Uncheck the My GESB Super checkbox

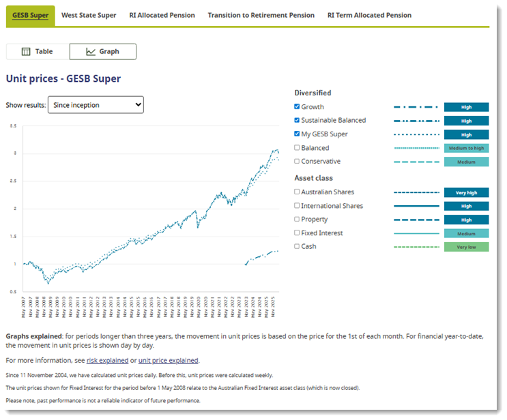pyautogui.click(x=297, y=134)
